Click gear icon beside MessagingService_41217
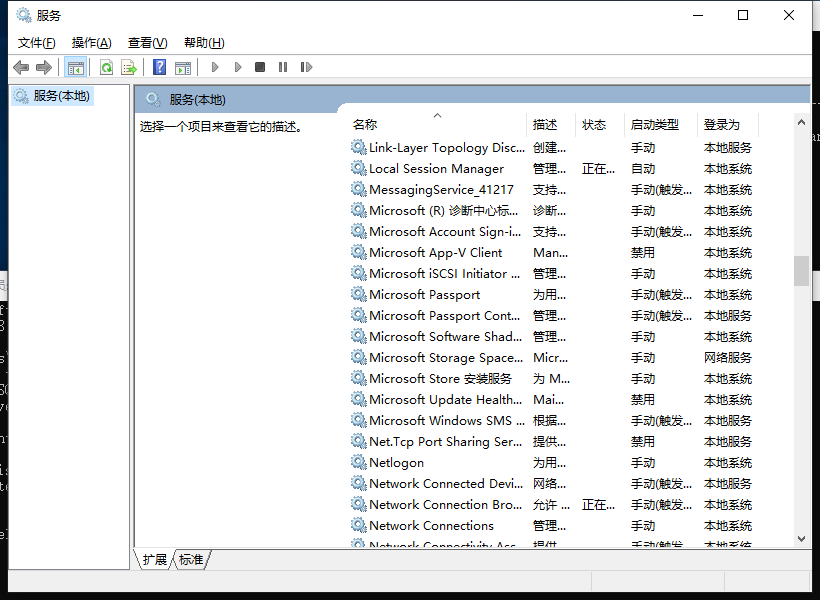 pos(358,189)
